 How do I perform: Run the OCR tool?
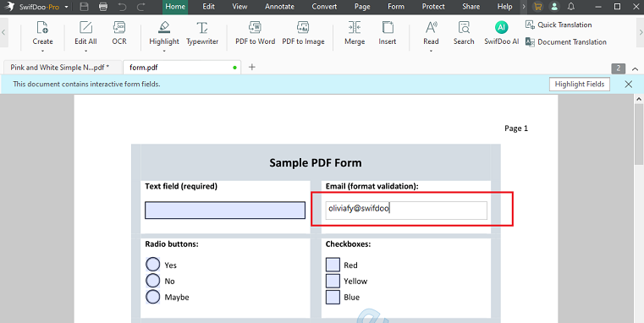pyautogui.click(x=119, y=33)
